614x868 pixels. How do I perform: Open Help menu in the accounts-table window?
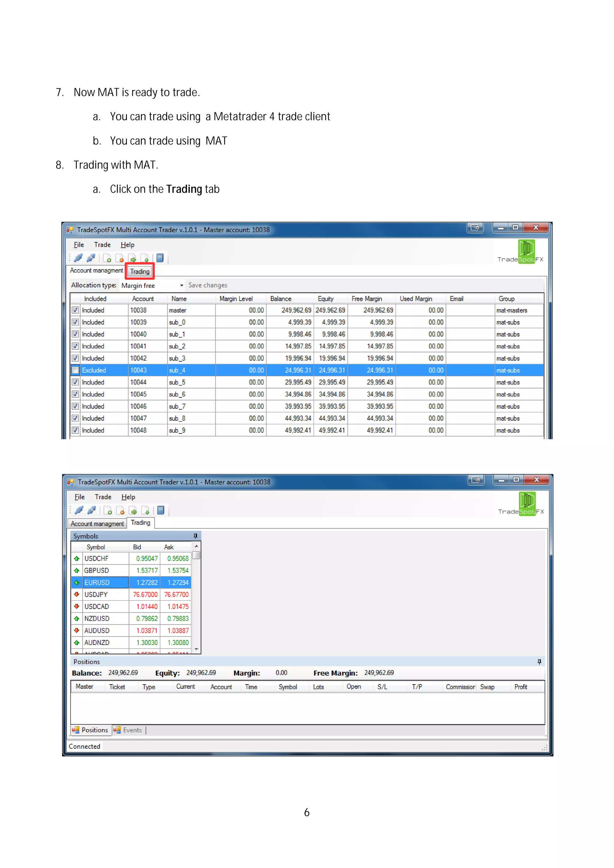tap(127, 245)
